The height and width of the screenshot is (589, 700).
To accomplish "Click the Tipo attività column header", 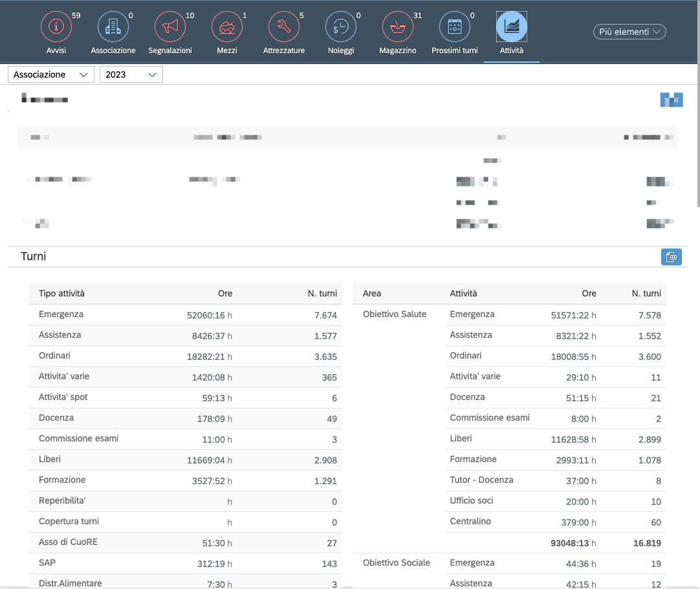I will (x=61, y=293).
